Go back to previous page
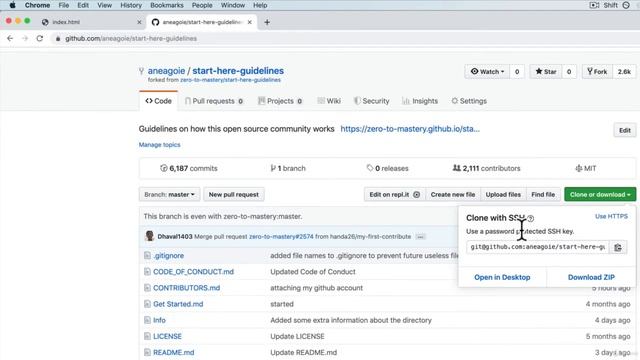The width and height of the screenshot is (640, 360). (x=10, y=38)
